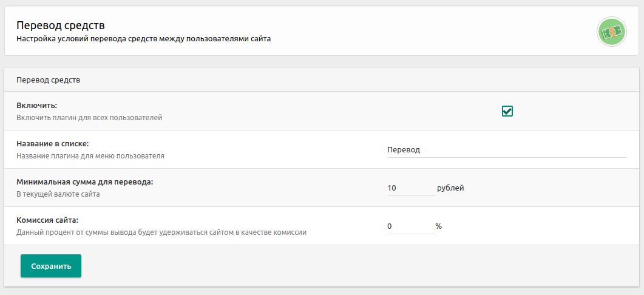Click the Минимальная сумма для перевода: label

pos(84,182)
